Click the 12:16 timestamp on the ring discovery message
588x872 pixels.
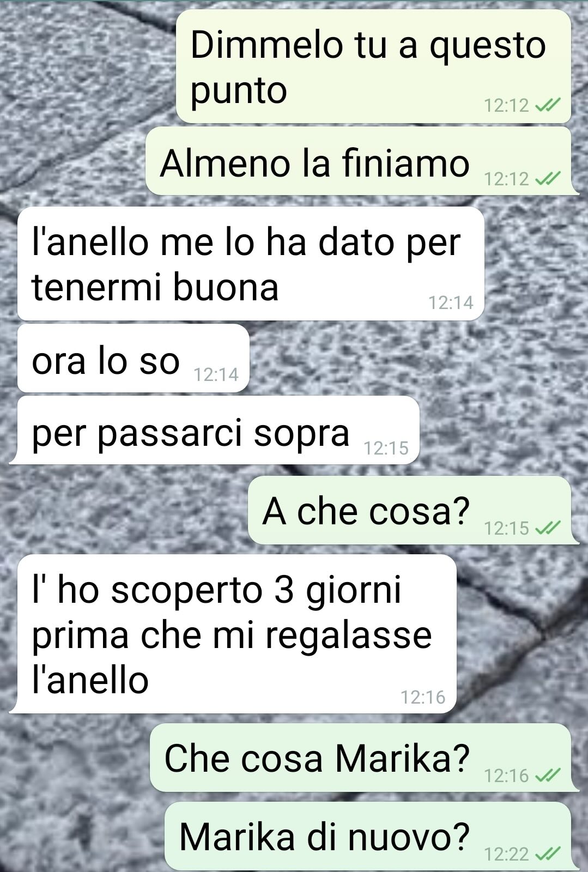pos(423,697)
